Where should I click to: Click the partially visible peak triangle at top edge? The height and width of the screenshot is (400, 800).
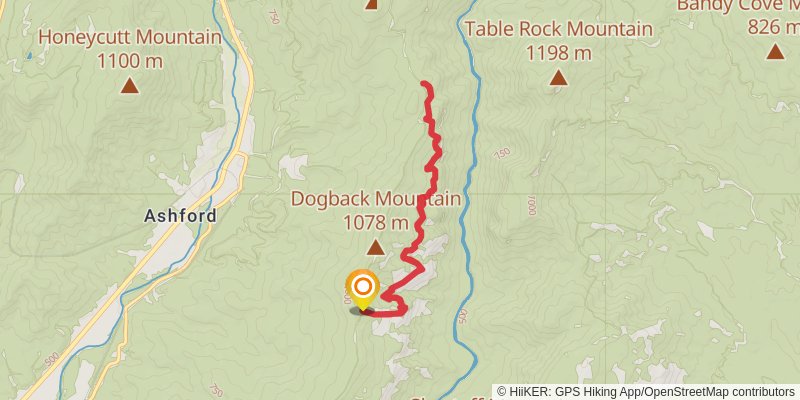(x=371, y=4)
